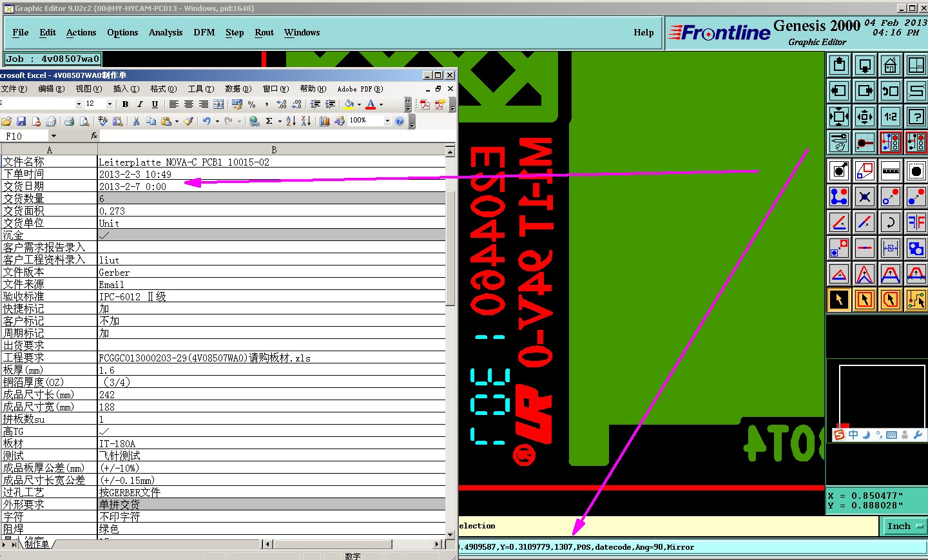
Task: Open the Excel 数据(D) menu
Action: [x=238, y=89]
